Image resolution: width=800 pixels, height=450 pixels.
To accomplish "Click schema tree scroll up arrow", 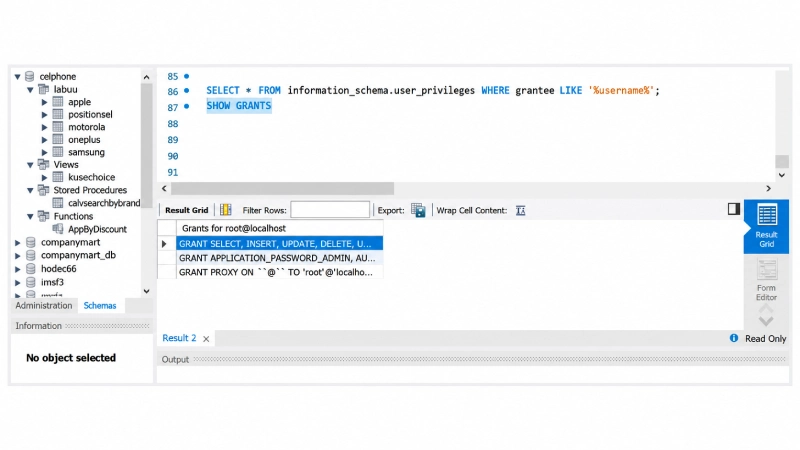I will (x=146, y=77).
